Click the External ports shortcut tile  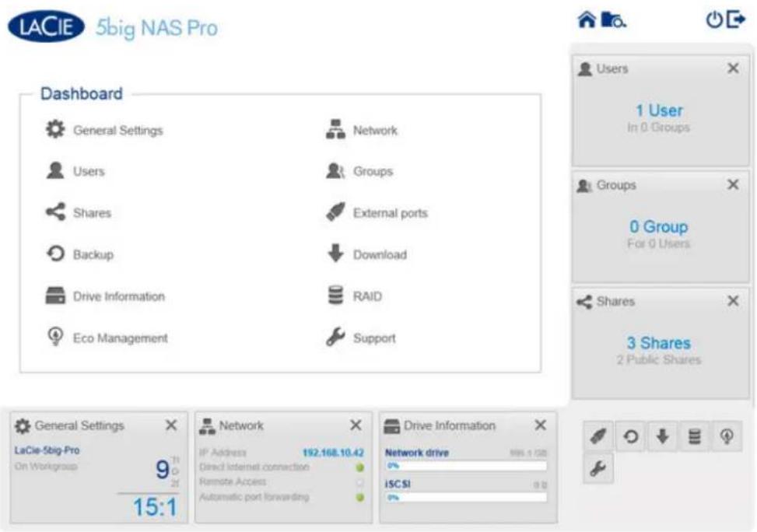pos(598,436)
